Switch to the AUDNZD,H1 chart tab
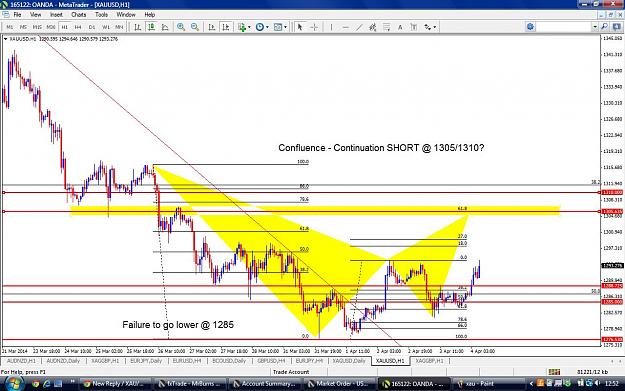 [21, 361]
